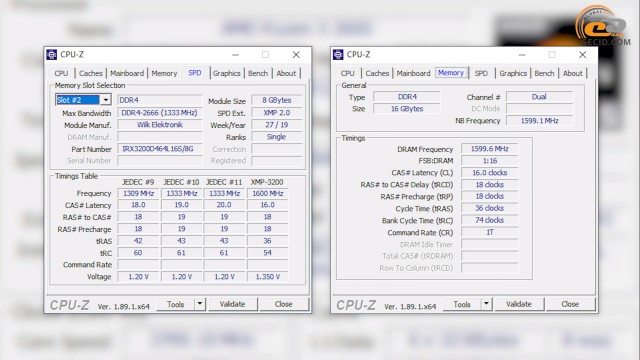Click JEDEC #9 column header

point(138,182)
